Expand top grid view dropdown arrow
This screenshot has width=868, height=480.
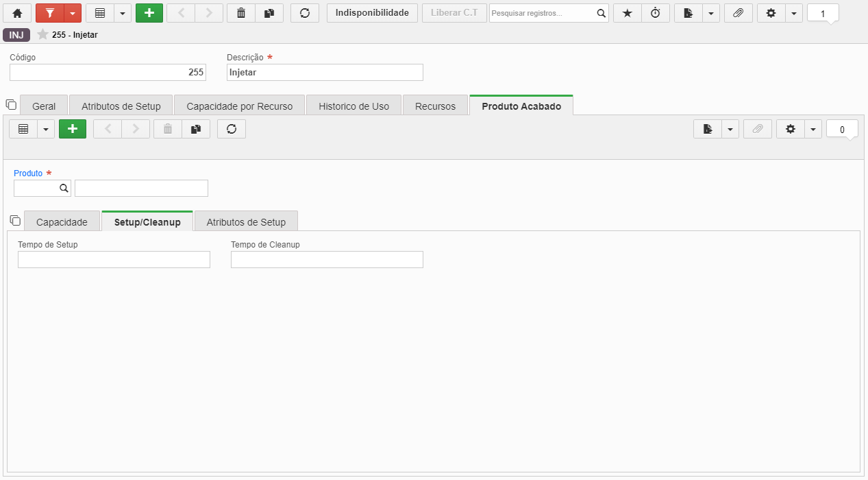click(123, 13)
